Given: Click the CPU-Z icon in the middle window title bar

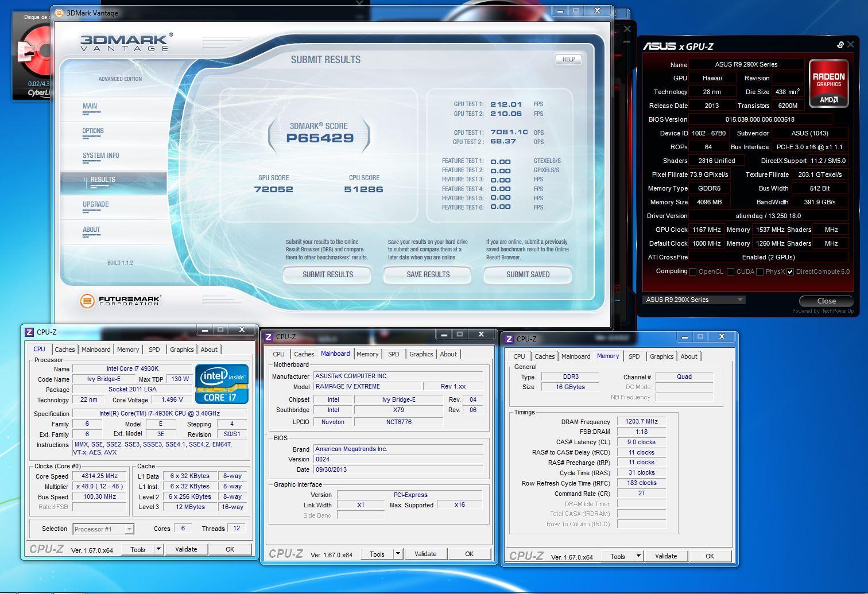Looking at the screenshot, I should pyautogui.click(x=269, y=336).
